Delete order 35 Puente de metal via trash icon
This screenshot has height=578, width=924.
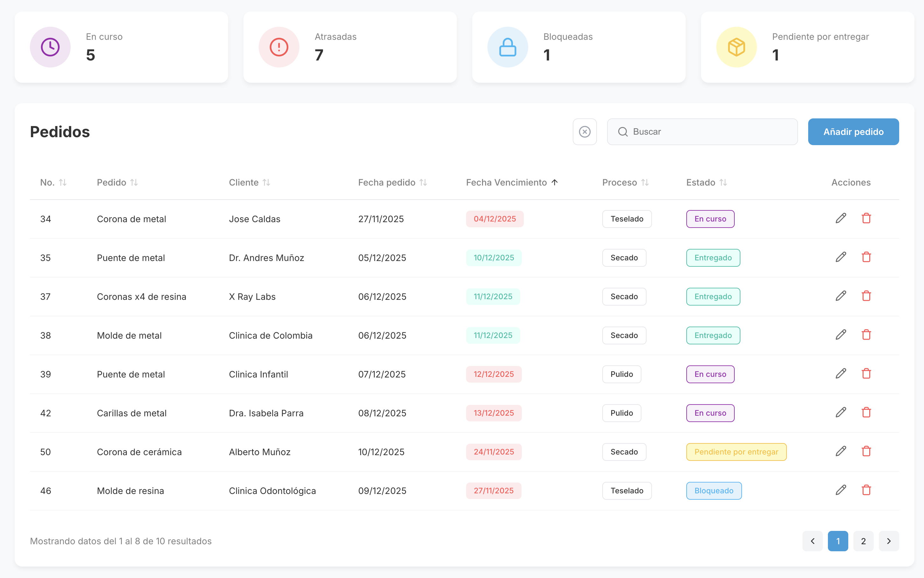866,257
